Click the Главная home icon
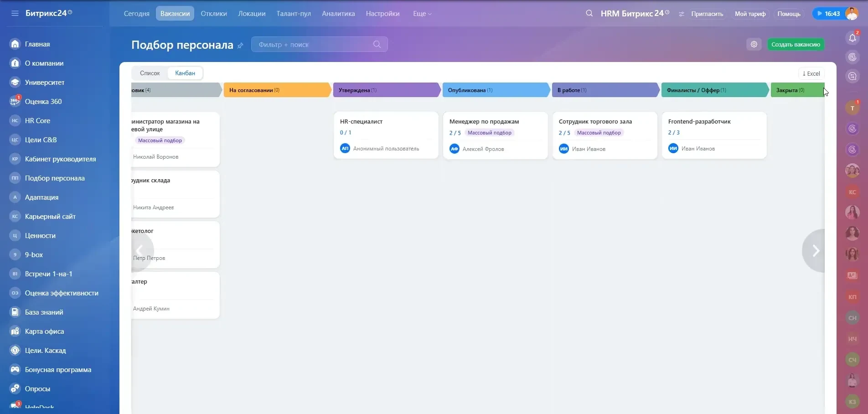Image resolution: width=868 pixels, height=414 pixels. click(15, 44)
